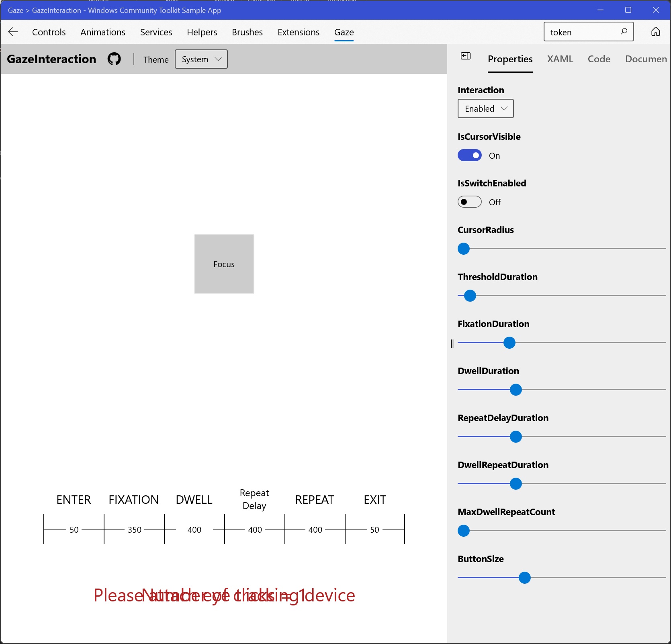Click the ThresholdDuration slider handle
Screen dimensions: 671x644
coord(470,296)
